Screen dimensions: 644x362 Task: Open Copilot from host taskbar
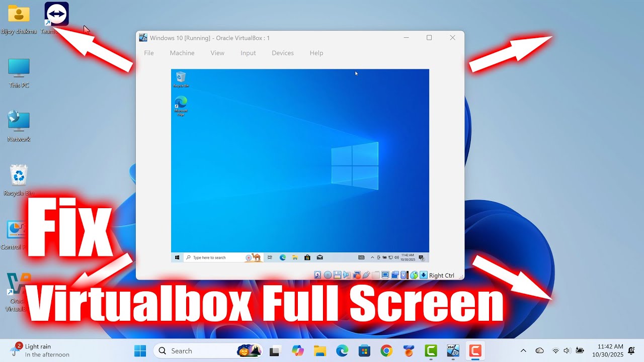(x=298, y=351)
